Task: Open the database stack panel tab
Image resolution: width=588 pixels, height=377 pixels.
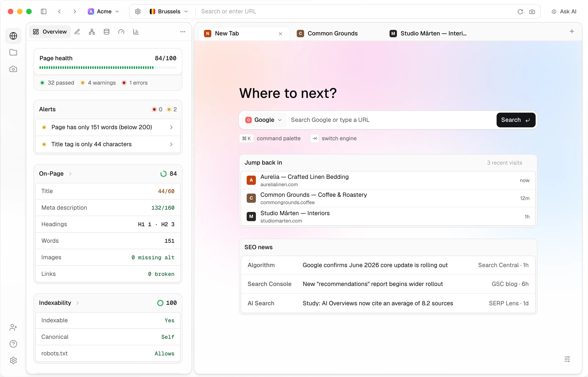Action: tap(107, 31)
